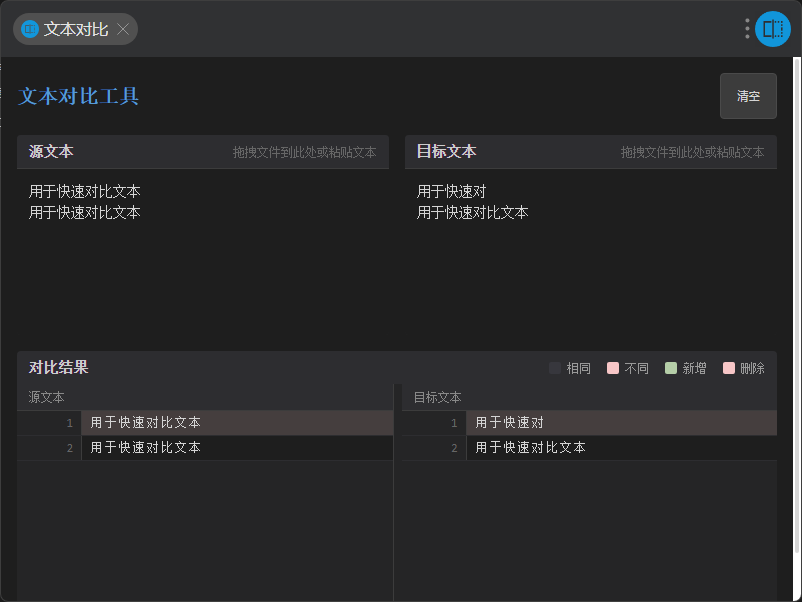Select source result line 2 text

pos(146,448)
